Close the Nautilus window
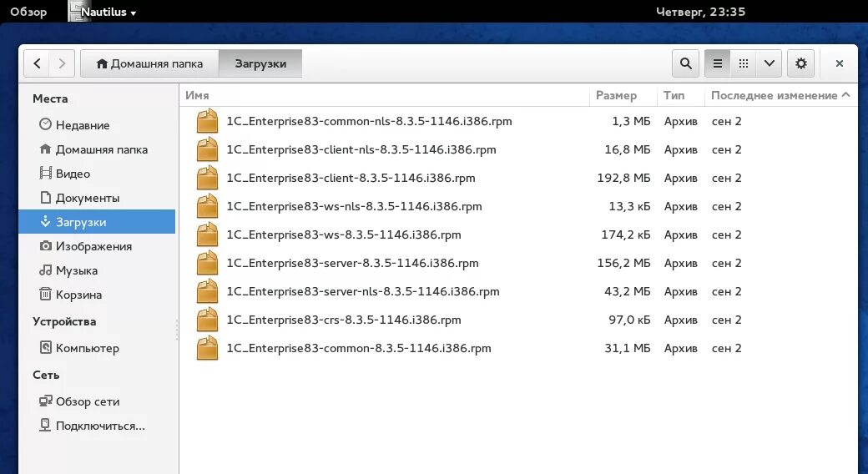 tap(840, 63)
